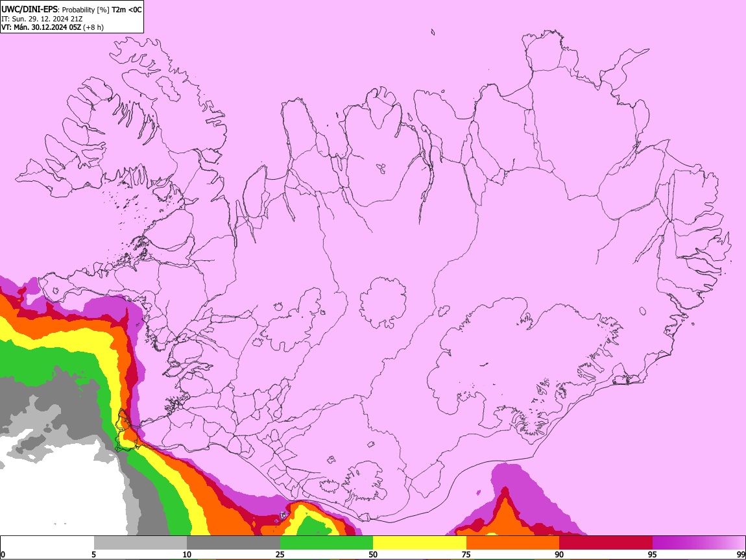Click the 'Probability [%]' header text
Screen dimensions: 746x560
pyautogui.click(x=86, y=10)
